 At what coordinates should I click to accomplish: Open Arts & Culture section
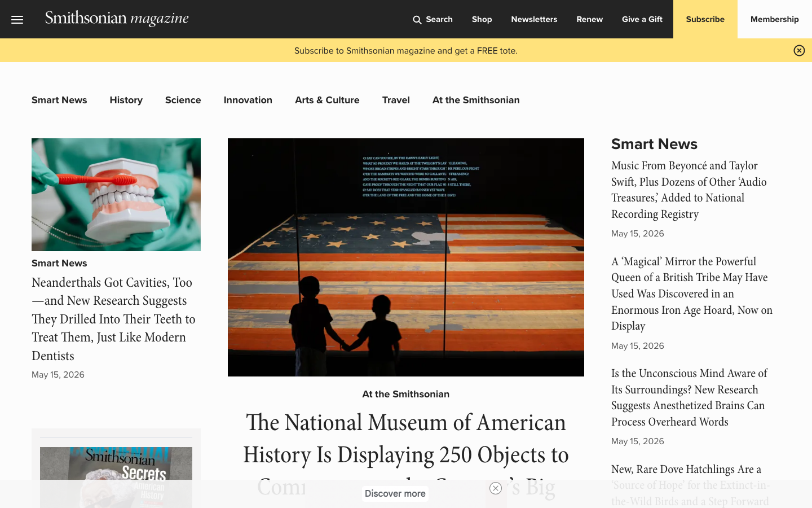(327, 100)
